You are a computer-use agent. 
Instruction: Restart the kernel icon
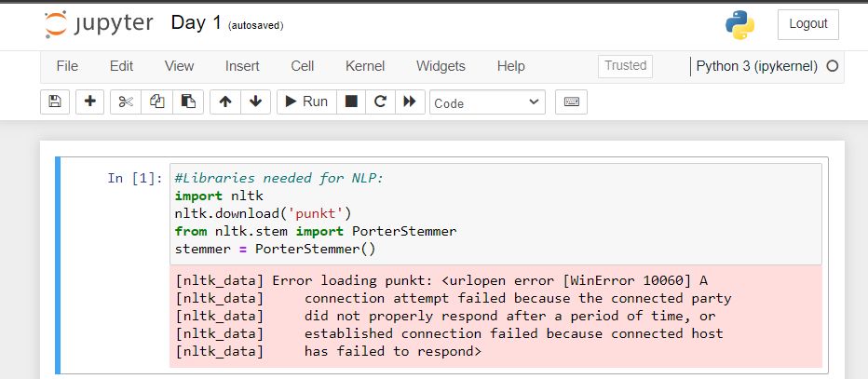pyautogui.click(x=380, y=102)
